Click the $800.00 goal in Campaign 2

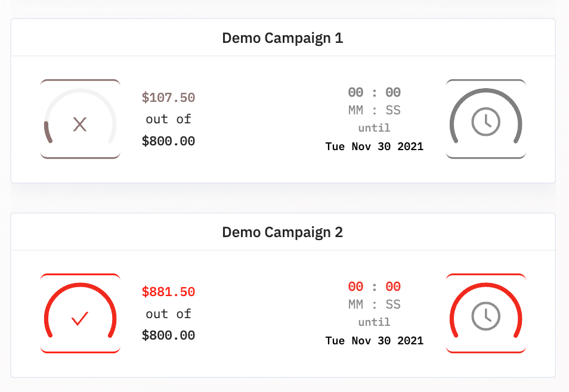pos(168,335)
